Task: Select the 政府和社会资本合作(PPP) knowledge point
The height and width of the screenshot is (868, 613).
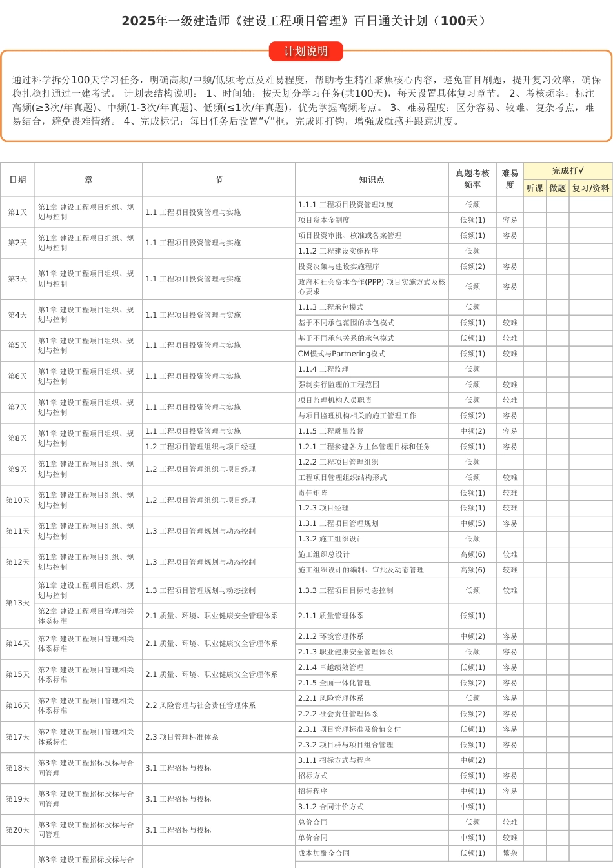Action: (x=372, y=287)
